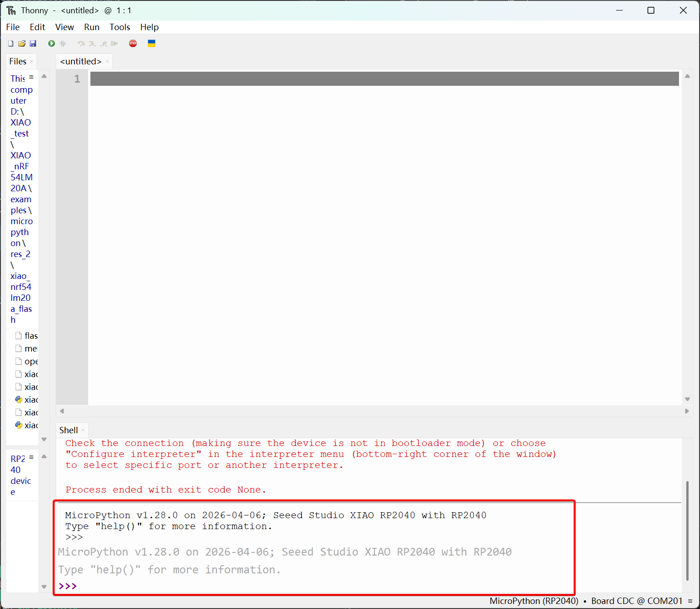
Task: Click the 'RP2040 device' header link
Action: point(21,475)
